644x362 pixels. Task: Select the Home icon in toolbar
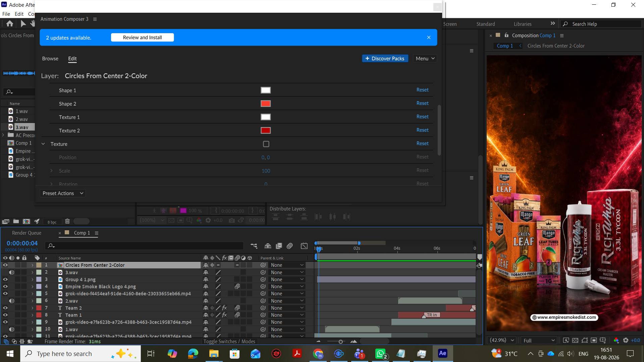10,23
